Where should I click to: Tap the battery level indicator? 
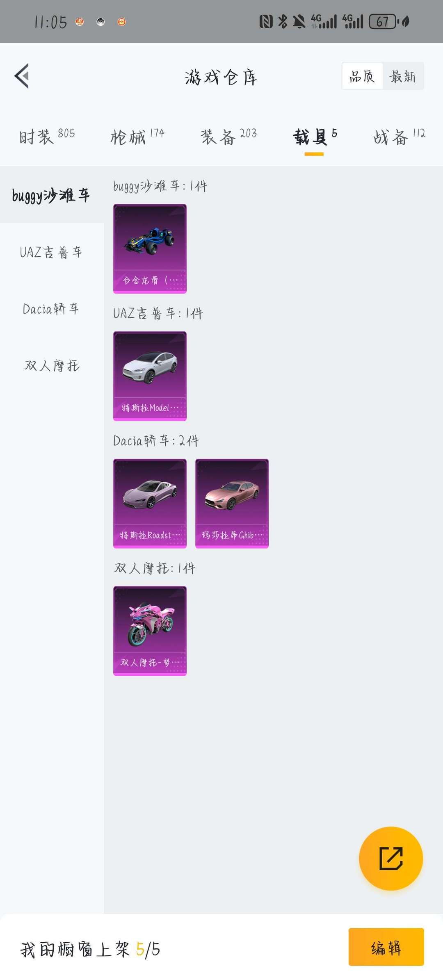384,21
